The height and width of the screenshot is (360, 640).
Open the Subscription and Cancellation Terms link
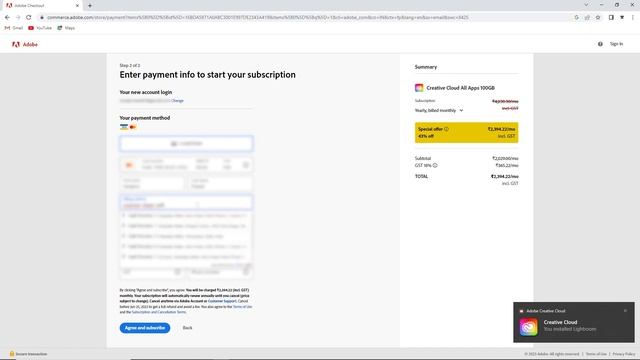point(159,312)
